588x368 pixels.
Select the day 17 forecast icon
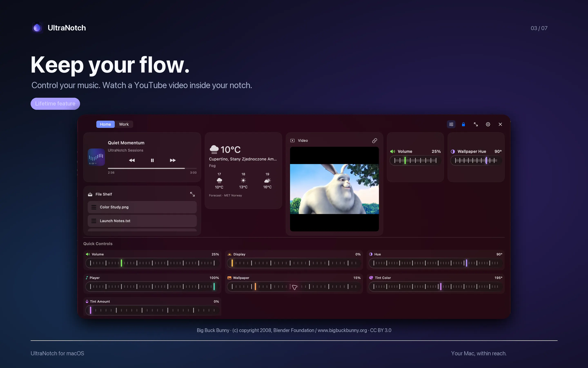[x=219, y=181]
